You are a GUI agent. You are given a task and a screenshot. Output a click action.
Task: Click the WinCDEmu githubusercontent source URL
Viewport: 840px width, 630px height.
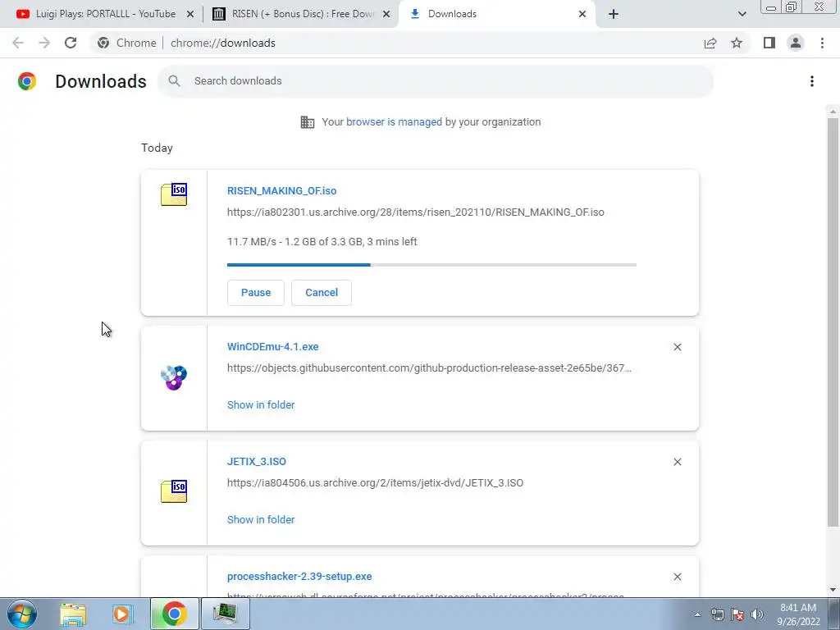tap(429, 368)
